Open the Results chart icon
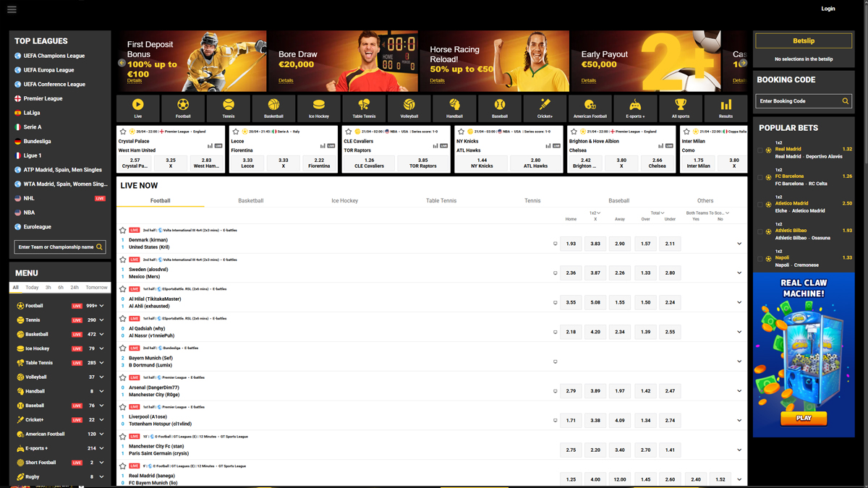 click(x=726, y=105)
